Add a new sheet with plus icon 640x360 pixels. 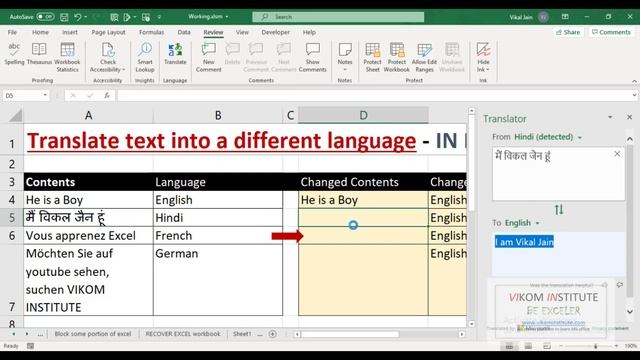[273, 334]
